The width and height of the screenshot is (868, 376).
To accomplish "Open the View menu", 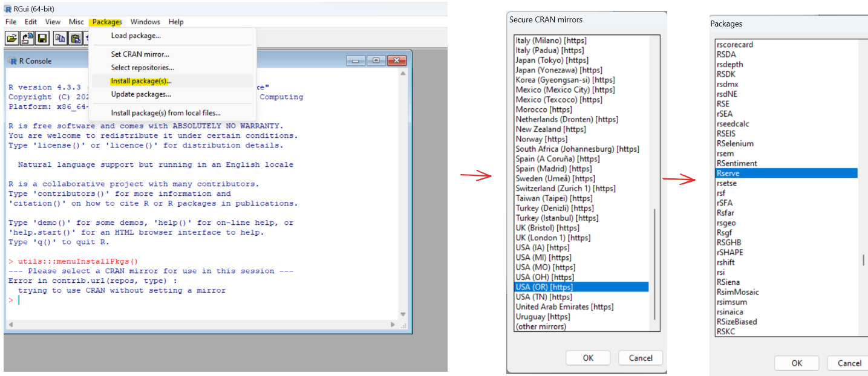I will pos(53,22).
